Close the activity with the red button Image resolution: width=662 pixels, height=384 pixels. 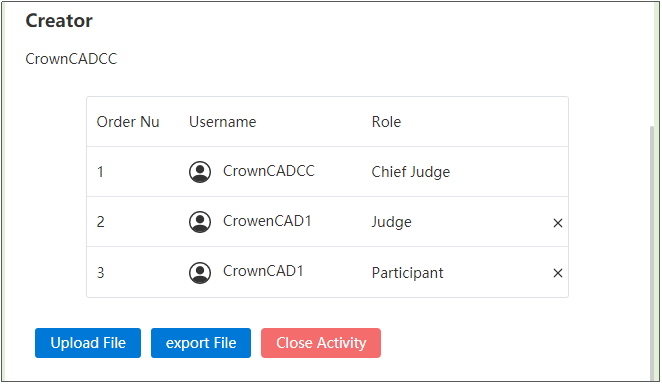[x=321, y=343]
